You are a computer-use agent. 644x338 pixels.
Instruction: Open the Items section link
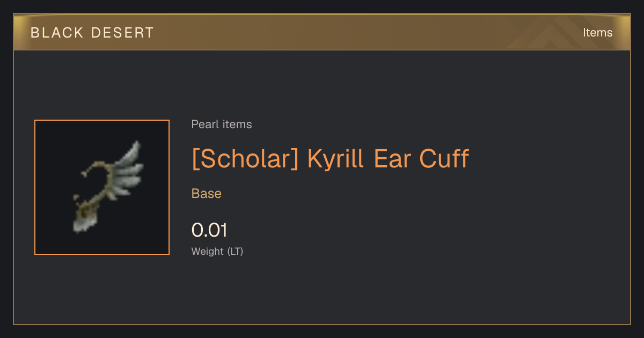pyautogui.click(x=597, y=33)
